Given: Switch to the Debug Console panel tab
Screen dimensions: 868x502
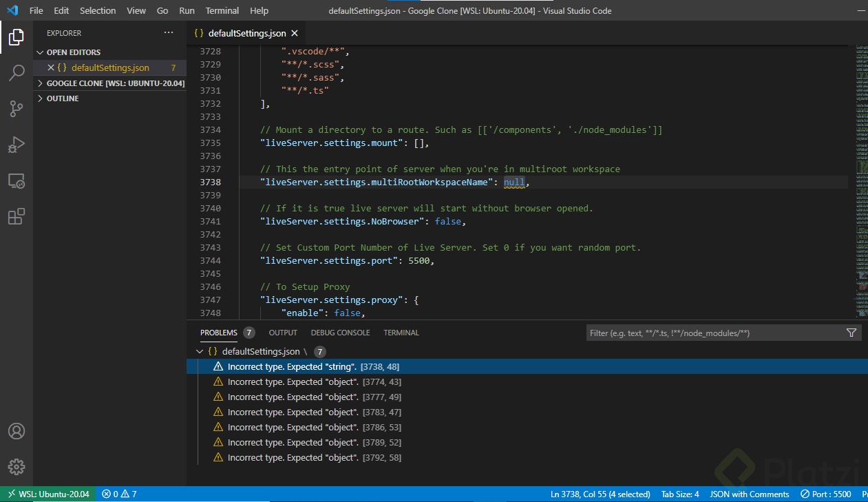Looking at the screenshot, I should (340, 333).
